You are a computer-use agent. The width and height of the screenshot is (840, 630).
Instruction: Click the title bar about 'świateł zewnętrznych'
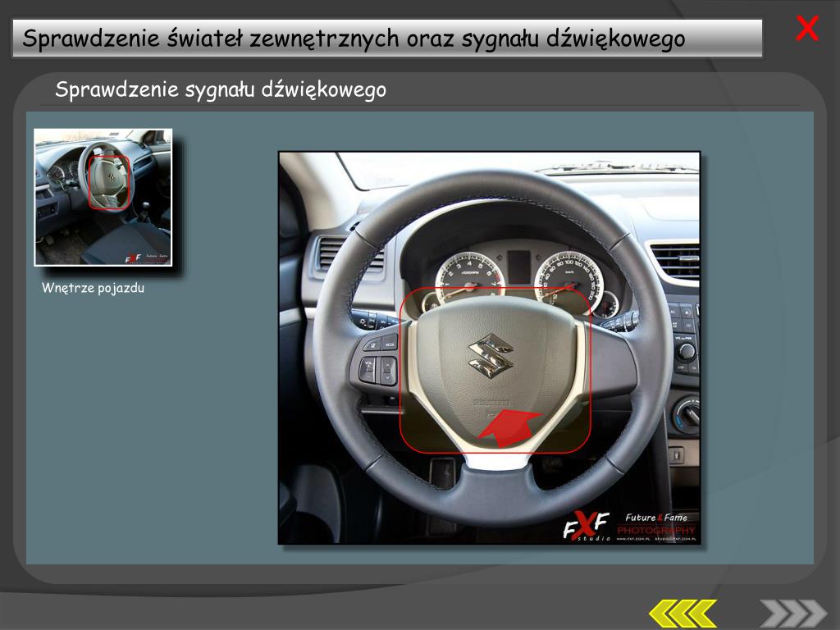(x=387, y=39)
